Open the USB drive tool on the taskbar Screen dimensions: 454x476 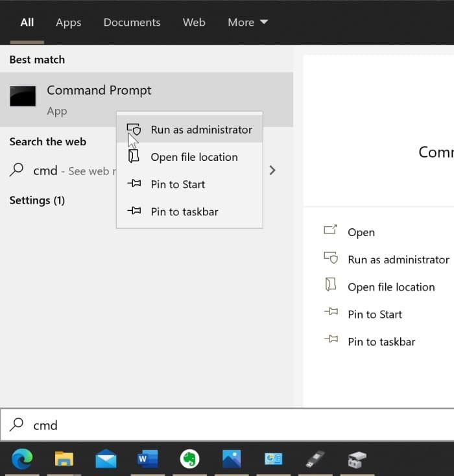[x=315, y=458]
